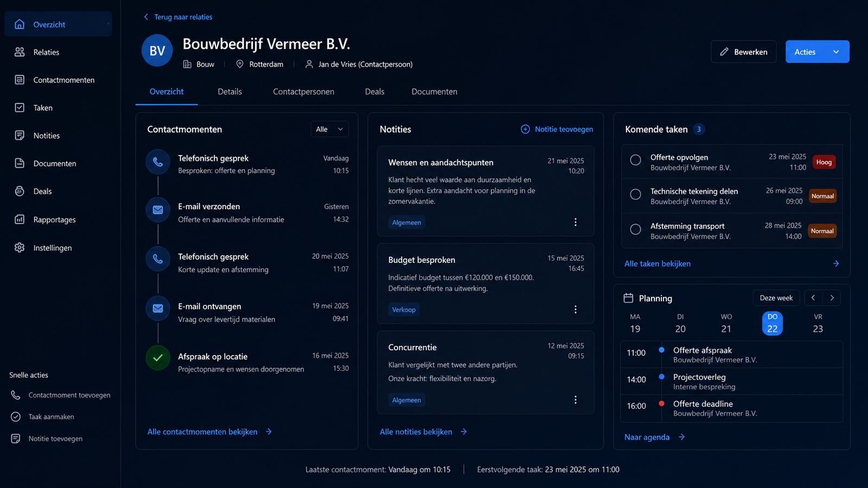Mark Afstemming transport task as complete
The image size is (868, 488).
tap(635, 229)
